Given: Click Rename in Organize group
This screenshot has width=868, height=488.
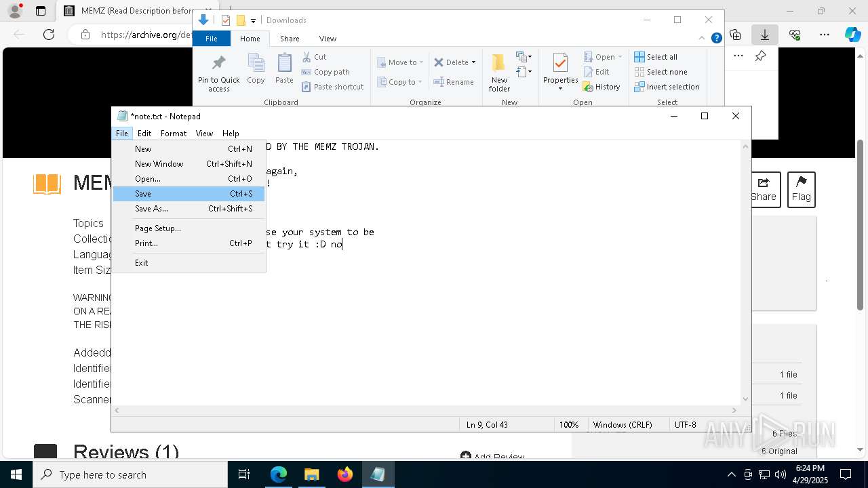Looking at the screenshot, I should point(454,82).
